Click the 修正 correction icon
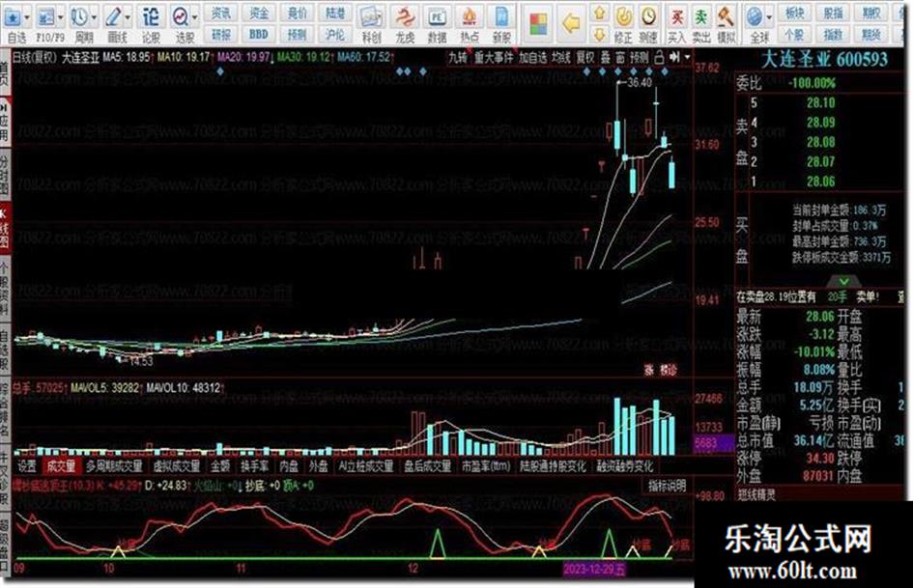The width and height of the screenshot is (913, 588). [x=623, y=17]
